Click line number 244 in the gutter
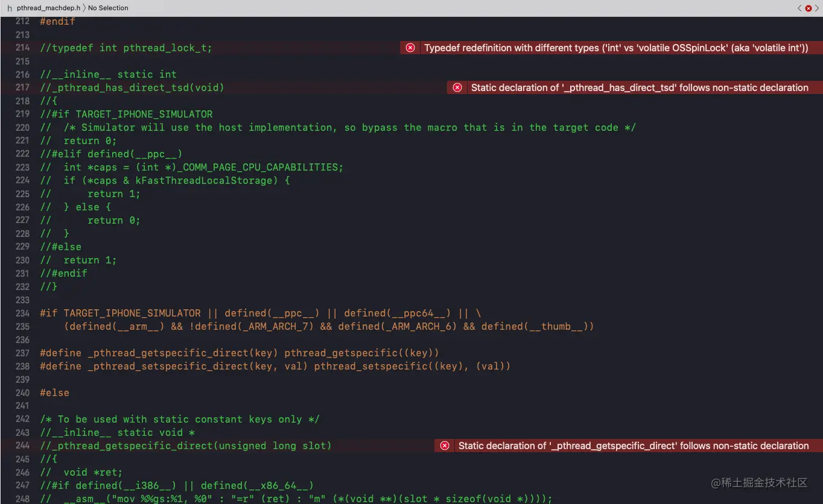Screen dimensions: 823x504 tap(22, 446)
